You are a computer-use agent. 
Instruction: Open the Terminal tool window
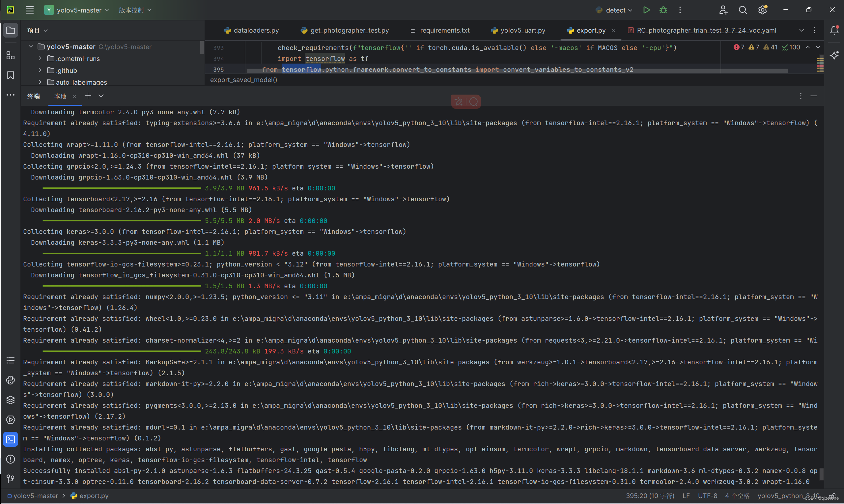click(11, 439)
